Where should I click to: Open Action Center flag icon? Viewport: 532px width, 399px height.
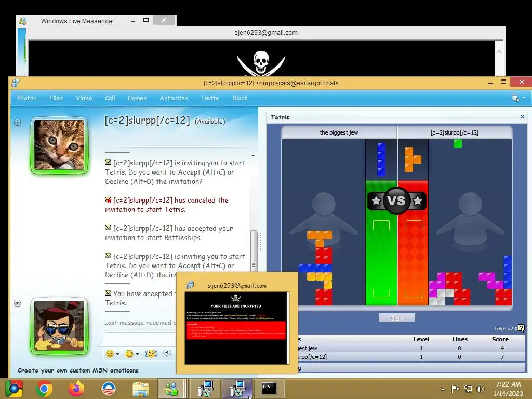point(455,389)
